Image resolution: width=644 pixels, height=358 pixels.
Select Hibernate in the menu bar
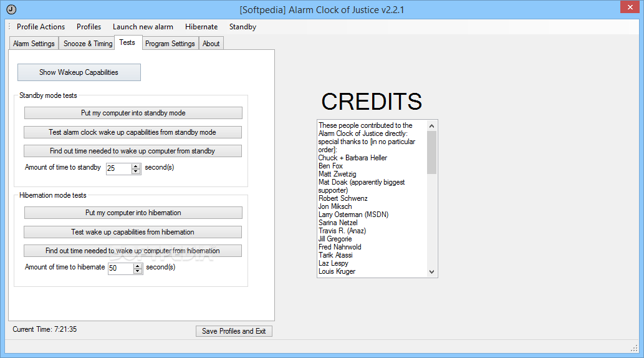coord(201,27)
